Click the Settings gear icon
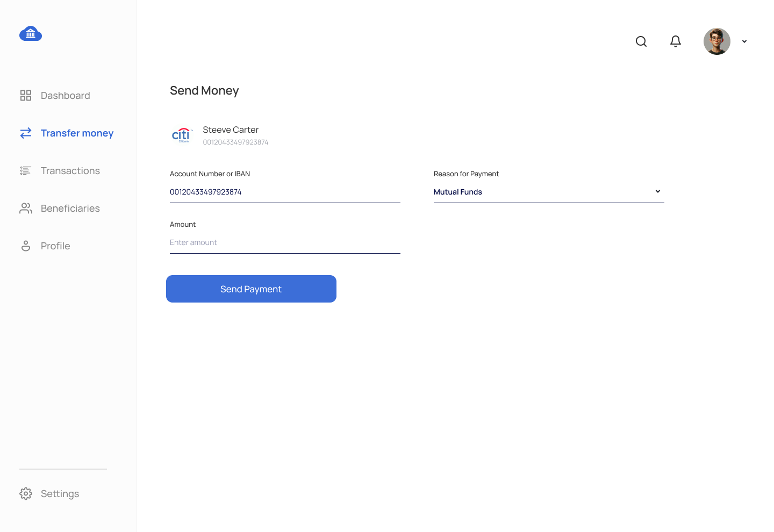The image size is (774, 532). coord(26,494)
